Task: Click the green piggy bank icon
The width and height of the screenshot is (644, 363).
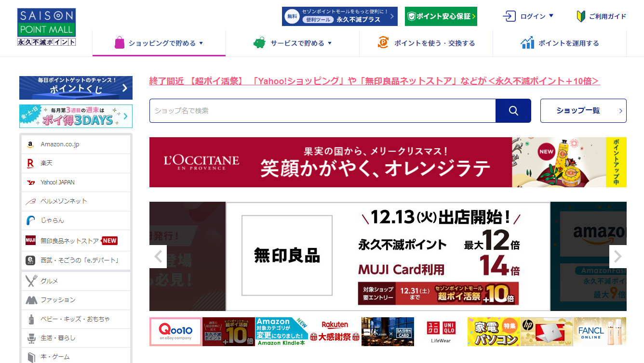Action: point(259,43)
